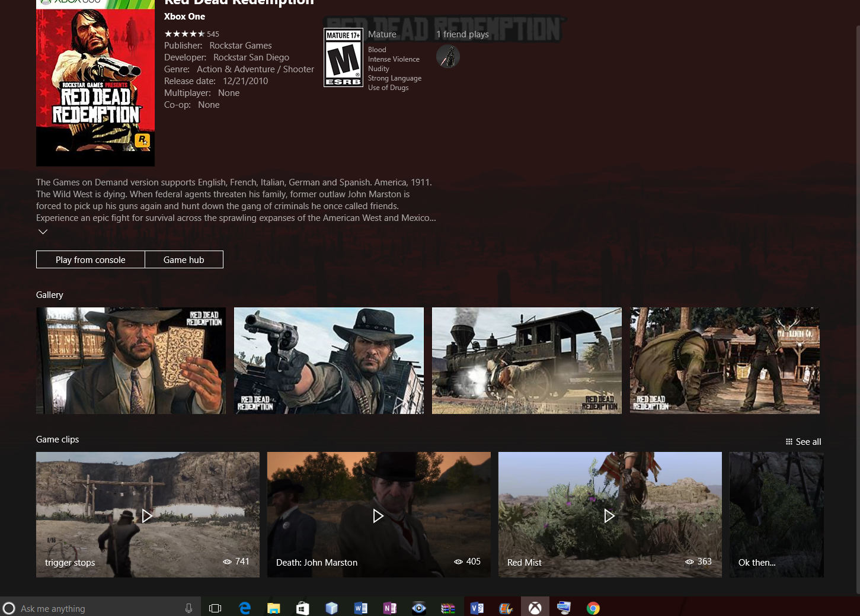Open the Windows Store taskbar icon
Screen dimensions: 860x616
[x=302, y=608]
